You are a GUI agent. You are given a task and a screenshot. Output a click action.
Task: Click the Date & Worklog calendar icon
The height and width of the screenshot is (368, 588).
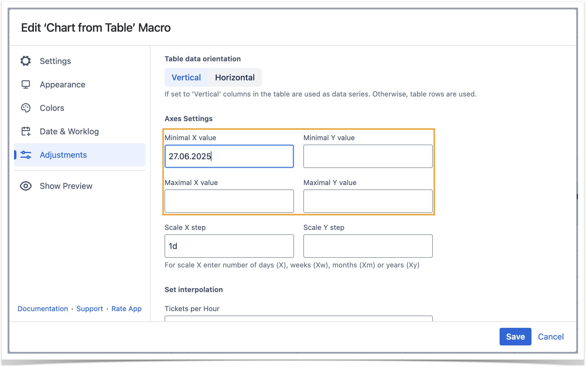(26, 131)
